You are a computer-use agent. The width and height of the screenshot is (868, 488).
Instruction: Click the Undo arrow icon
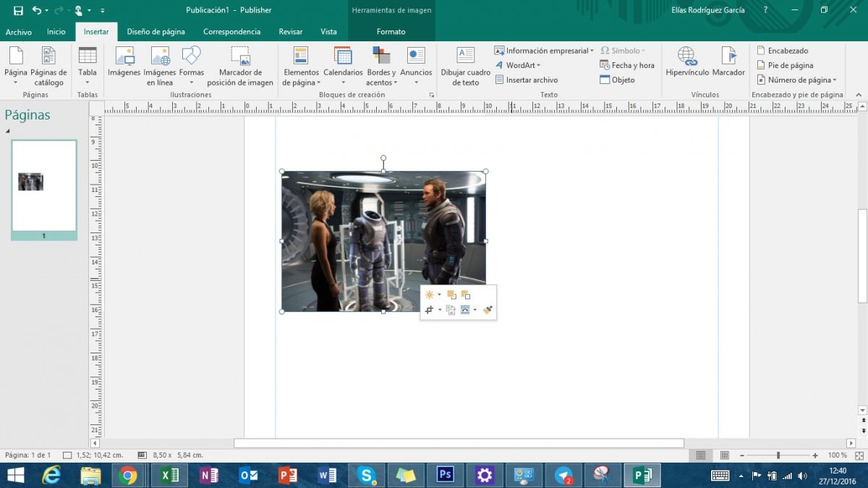(x=37, y=11)
